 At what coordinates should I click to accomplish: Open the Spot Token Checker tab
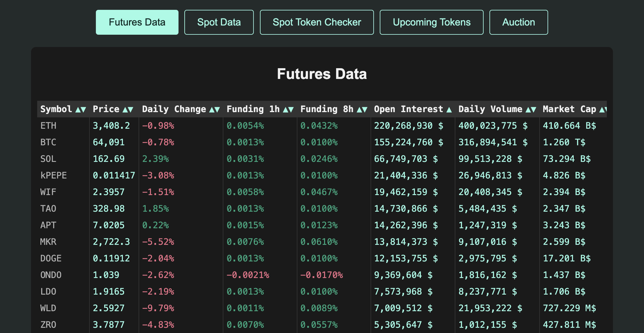317,22
